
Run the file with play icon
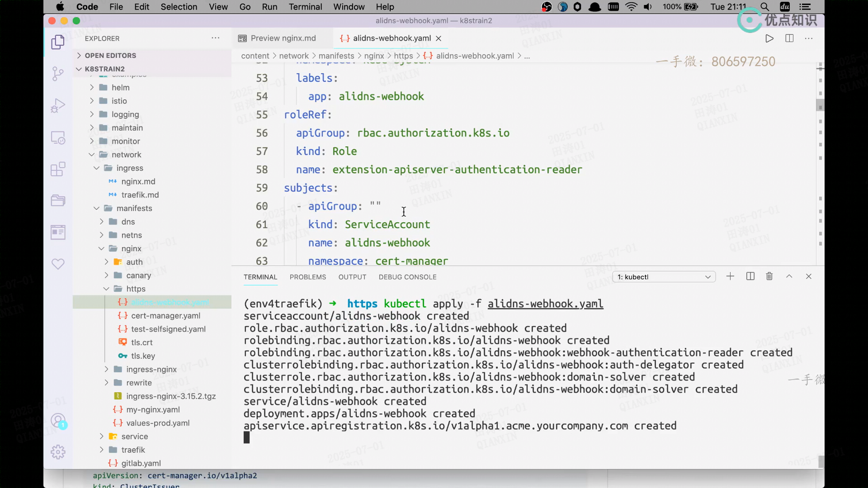coord(769,38)
